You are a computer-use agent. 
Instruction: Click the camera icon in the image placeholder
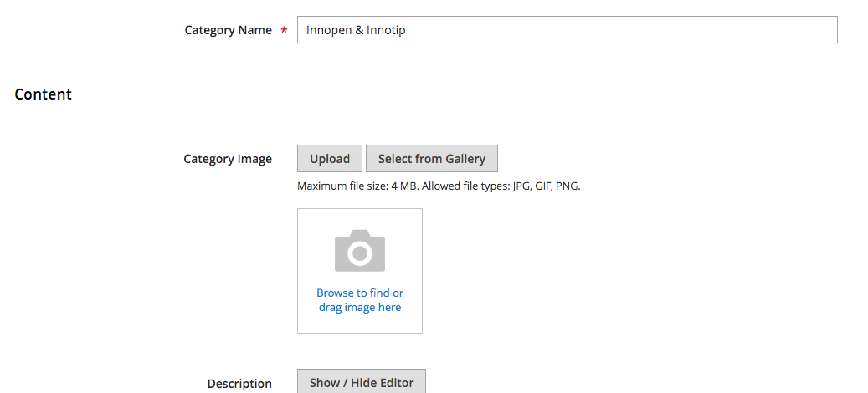pos(360,251)
